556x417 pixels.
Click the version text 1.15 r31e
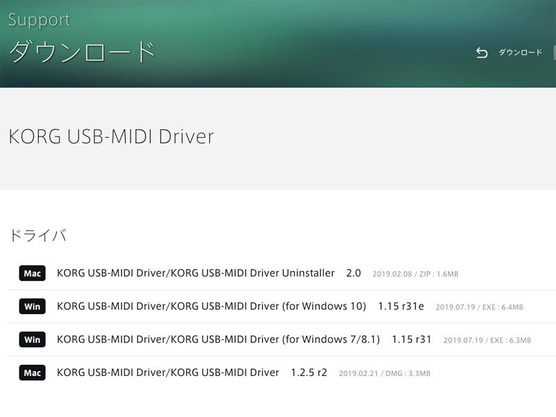pyautogui.click(x=401, y=306)
